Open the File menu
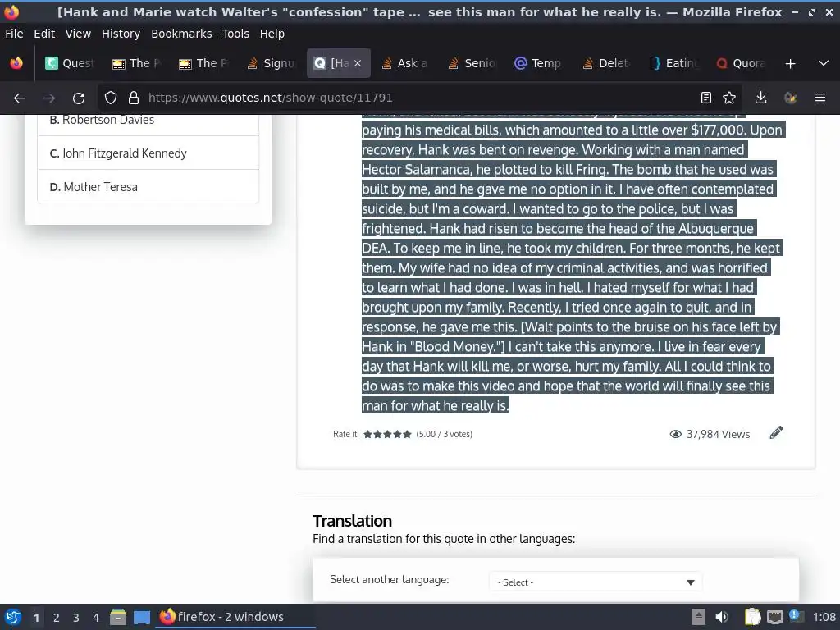Screen dimensions: 840x630 (14, 34)
